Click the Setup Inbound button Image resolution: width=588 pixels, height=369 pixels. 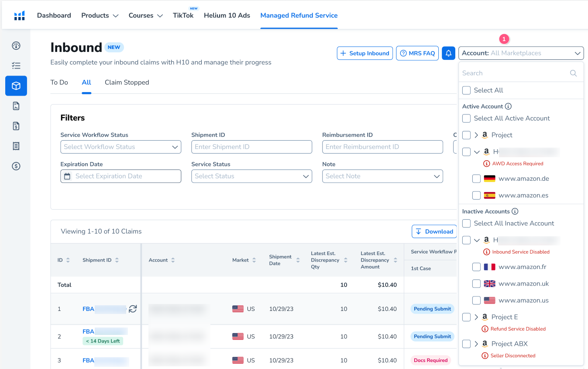365,53
